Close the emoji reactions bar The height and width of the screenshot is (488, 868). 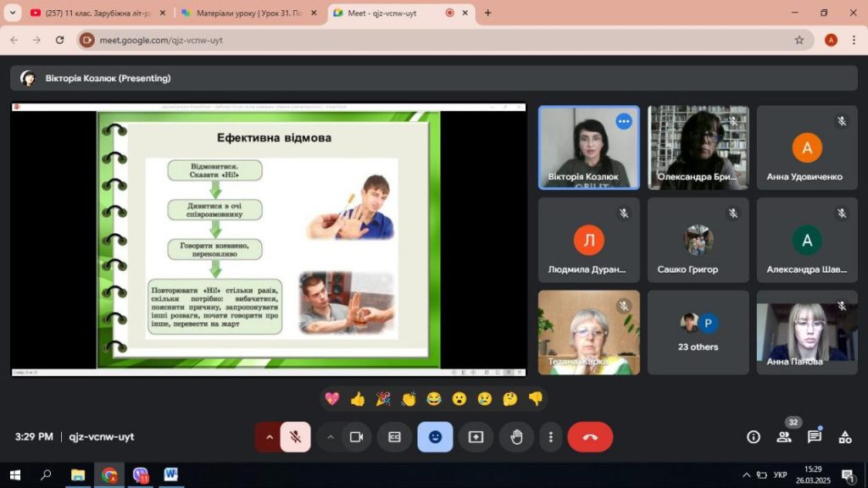coord(435,437)
